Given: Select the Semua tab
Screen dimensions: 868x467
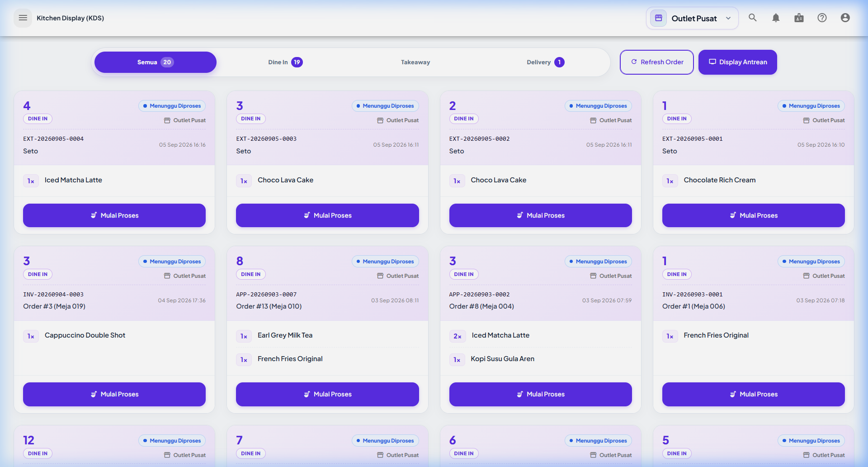Looking at the screenshot, I should click(156, 62).
